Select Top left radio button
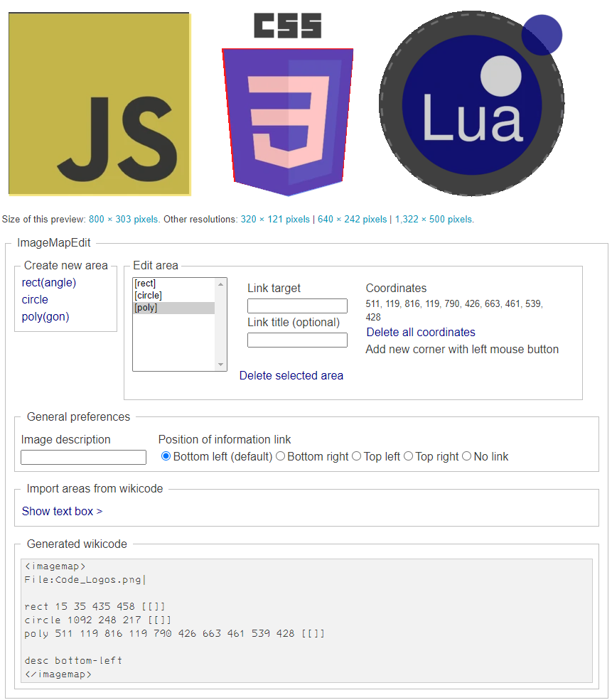 click(x=356, y=456)
